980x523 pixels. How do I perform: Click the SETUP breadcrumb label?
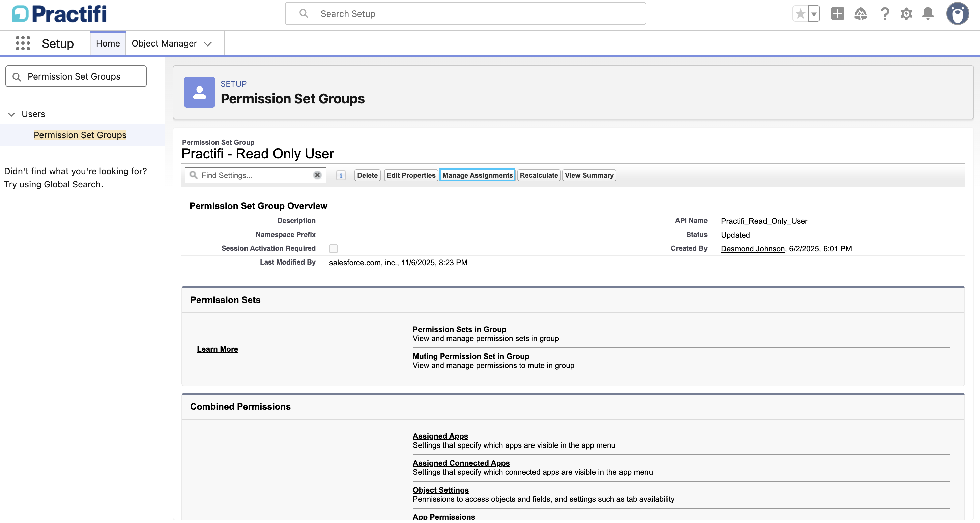pyautogui.click(x=234, y=84)
